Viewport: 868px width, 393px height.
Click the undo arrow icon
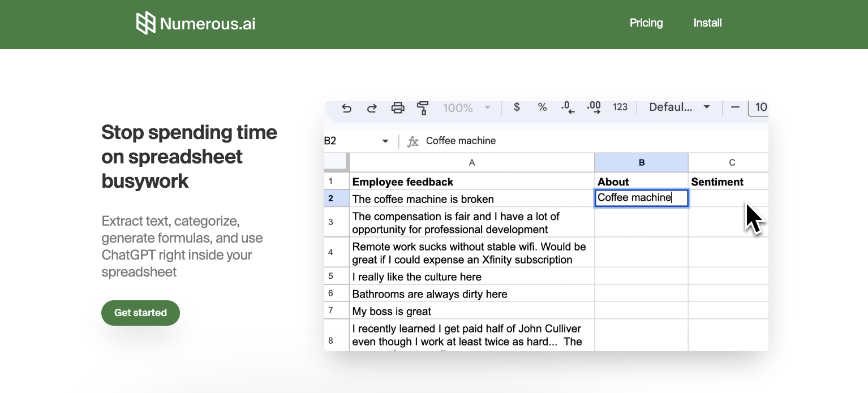[x=347, y=107]
